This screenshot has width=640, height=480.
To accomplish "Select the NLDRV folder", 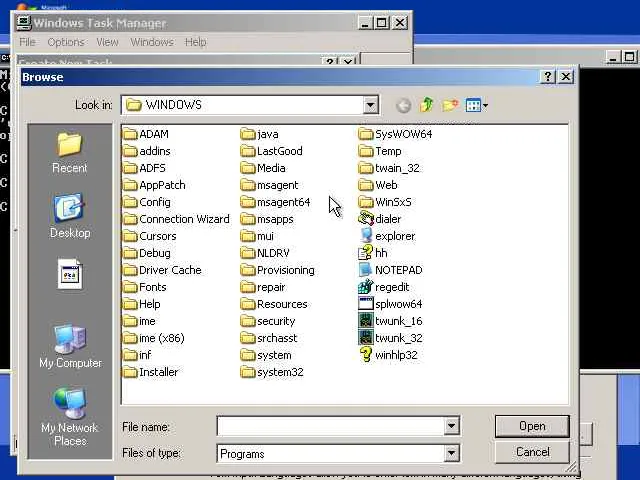I will pyautogui.click(x=265, y=253).
